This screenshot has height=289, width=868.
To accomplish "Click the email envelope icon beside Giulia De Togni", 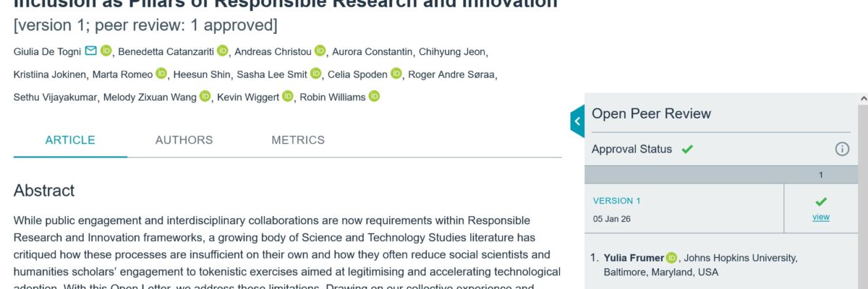I will pos(90,51).
